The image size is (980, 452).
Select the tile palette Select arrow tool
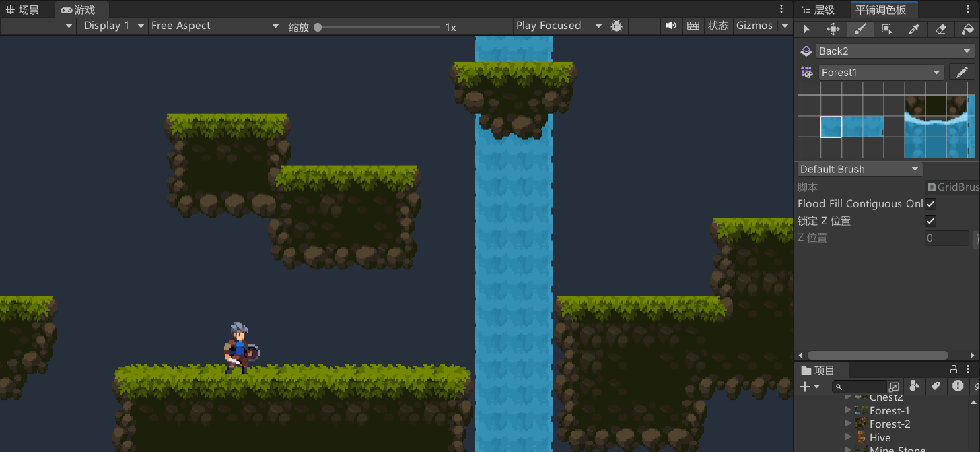(806, 29)
